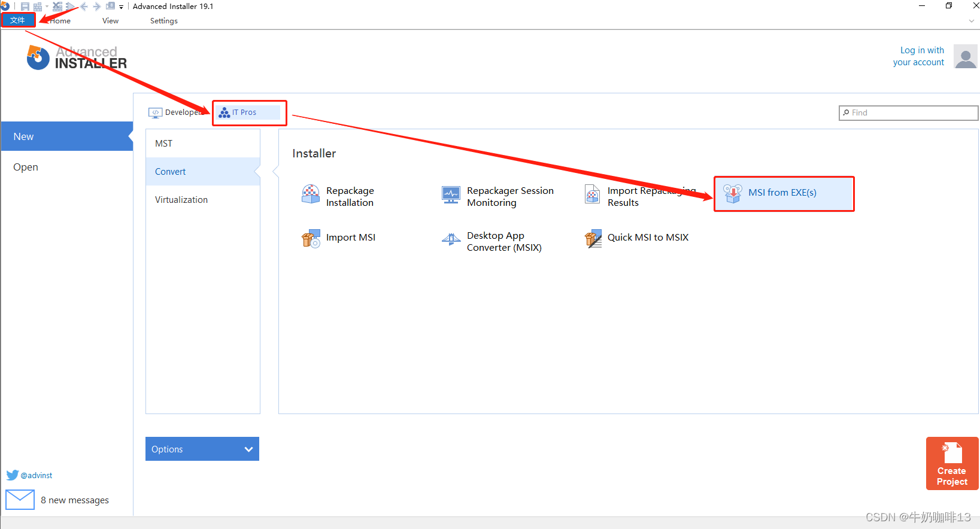This screenshot has width=980, height=529.
Task: Select the Import MSI label
Action: [x=351, y=238]
